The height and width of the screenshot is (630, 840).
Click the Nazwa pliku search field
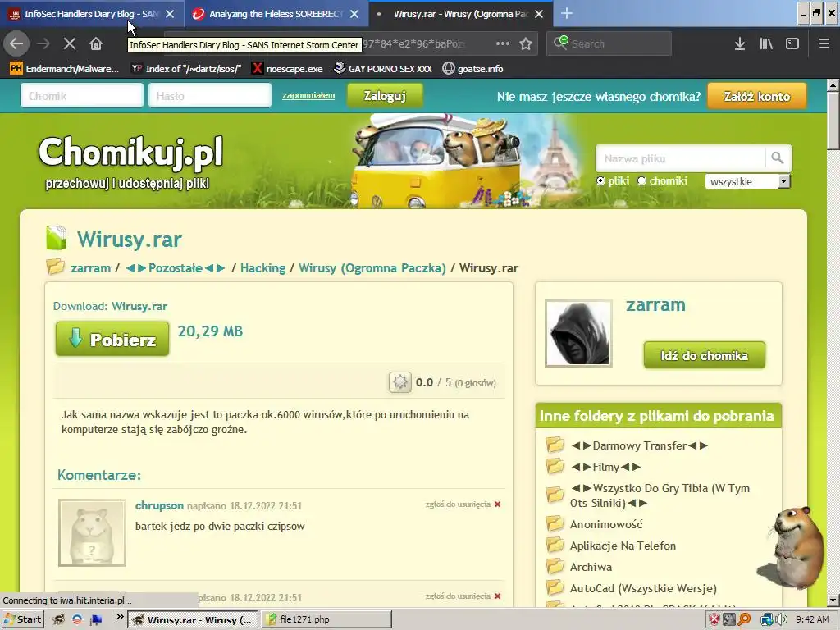pyautogui.click(x=680, y=158)
